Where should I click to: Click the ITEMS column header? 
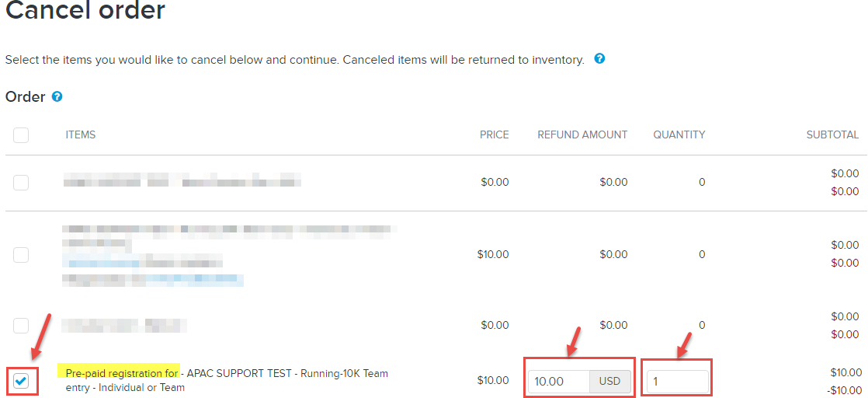tap(81, 135)
